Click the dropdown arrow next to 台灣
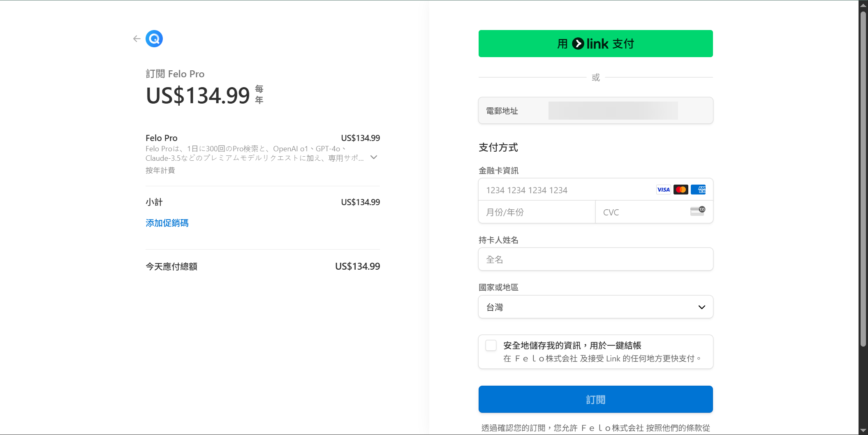Screen dimensions: 868x435 (x=701, y=307)
